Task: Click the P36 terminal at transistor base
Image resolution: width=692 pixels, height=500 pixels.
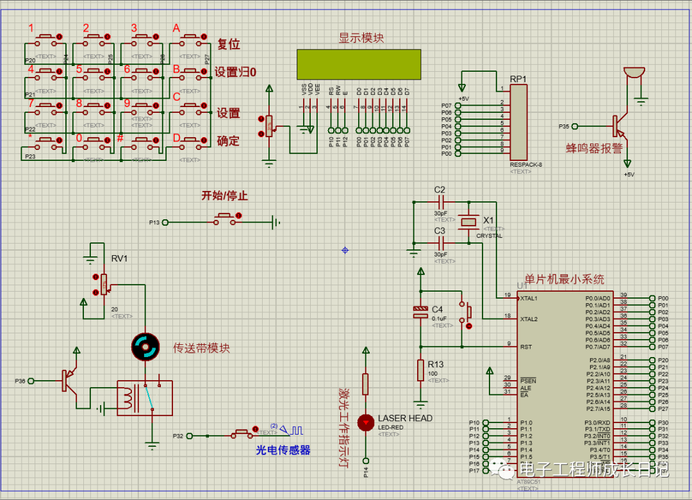Action: 31,381
